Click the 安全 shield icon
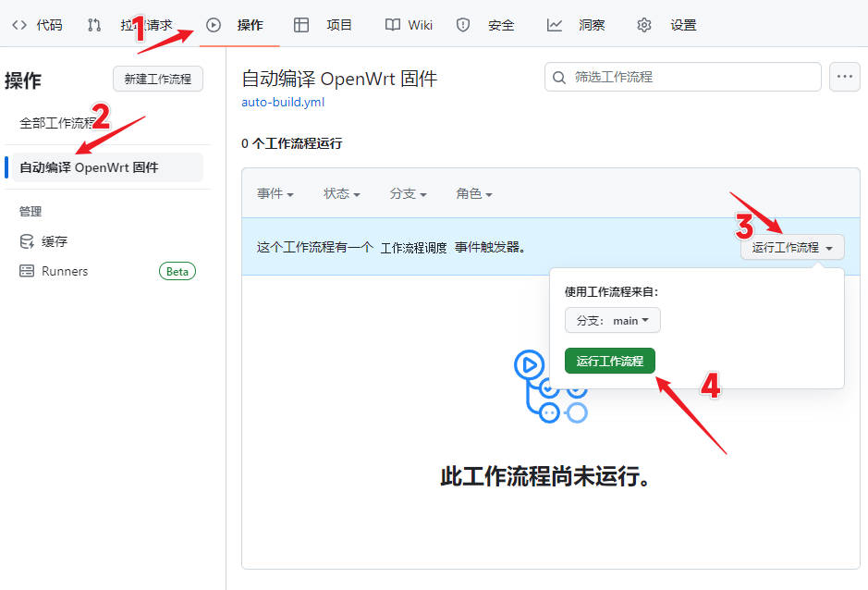The image size is (868, 590). point(463,25)
